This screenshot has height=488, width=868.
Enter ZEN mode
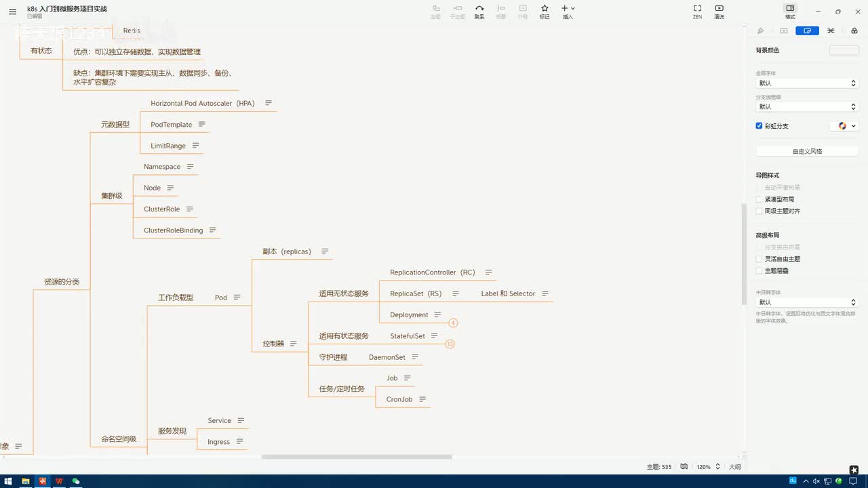click(x=697, y=12)
